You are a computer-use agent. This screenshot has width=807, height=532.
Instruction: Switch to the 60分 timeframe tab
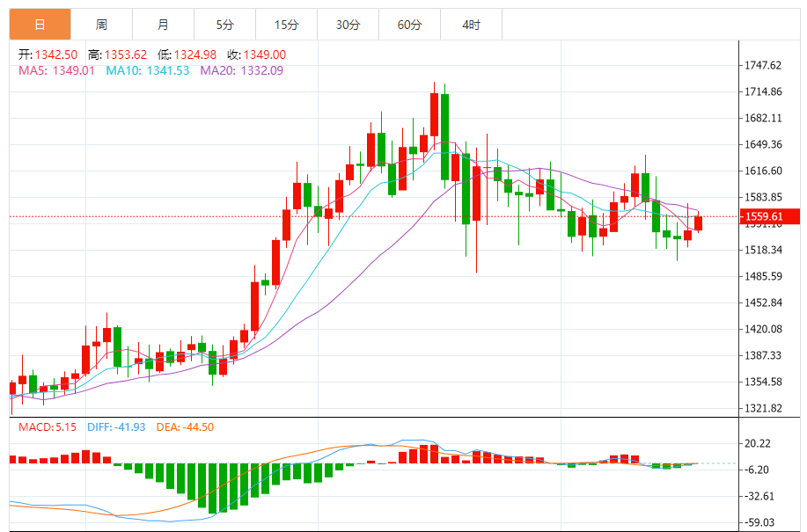click(409, 25)
